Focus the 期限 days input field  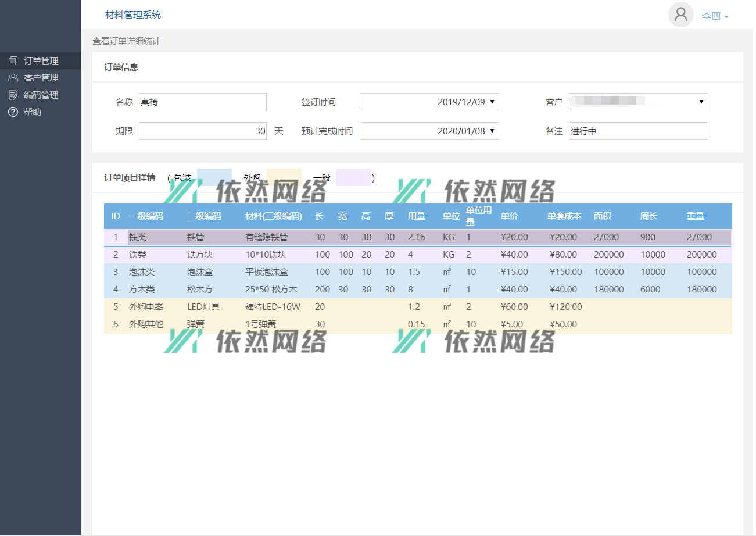(x=202, y=131)
